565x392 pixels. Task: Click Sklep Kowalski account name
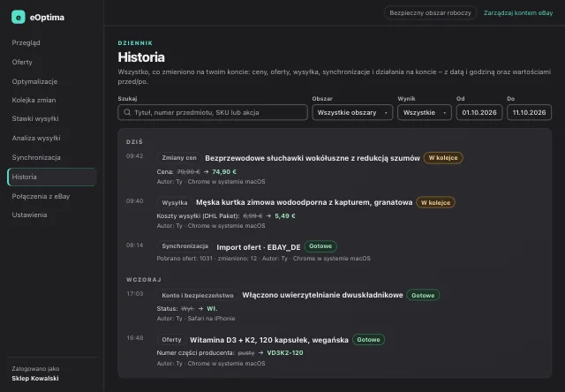point(35,378)
